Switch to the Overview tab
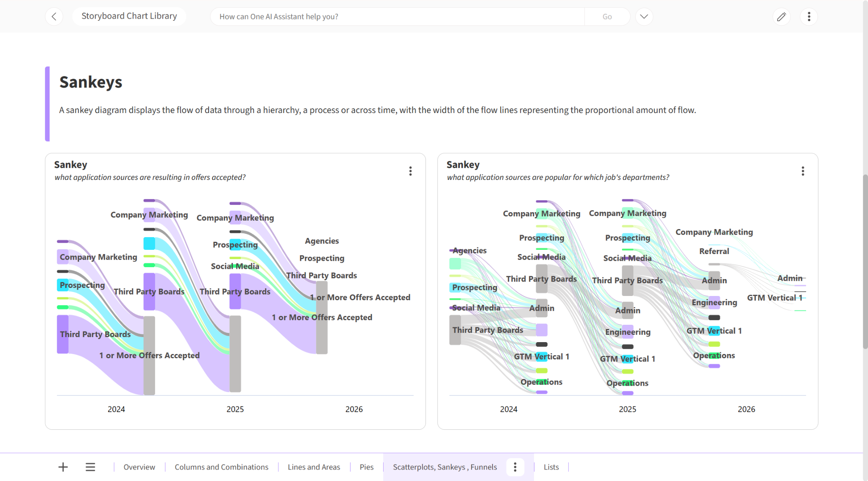Screen dimensions: 868x481 click(139, 467)
